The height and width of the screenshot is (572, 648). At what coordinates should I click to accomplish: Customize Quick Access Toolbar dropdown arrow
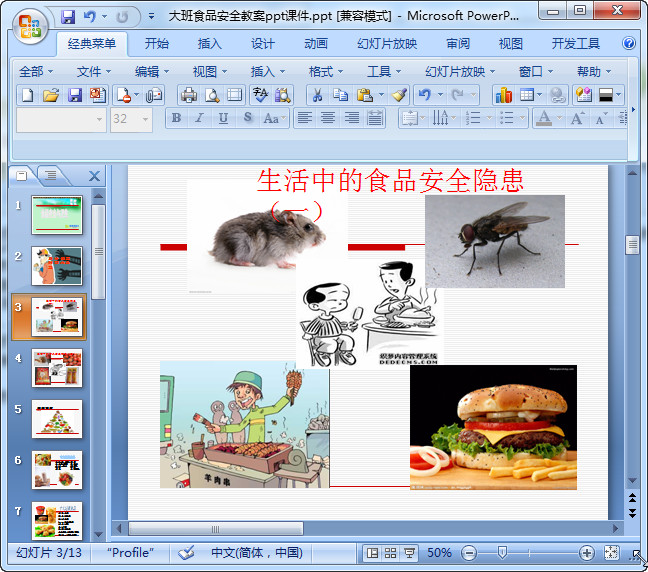[152, 17]
